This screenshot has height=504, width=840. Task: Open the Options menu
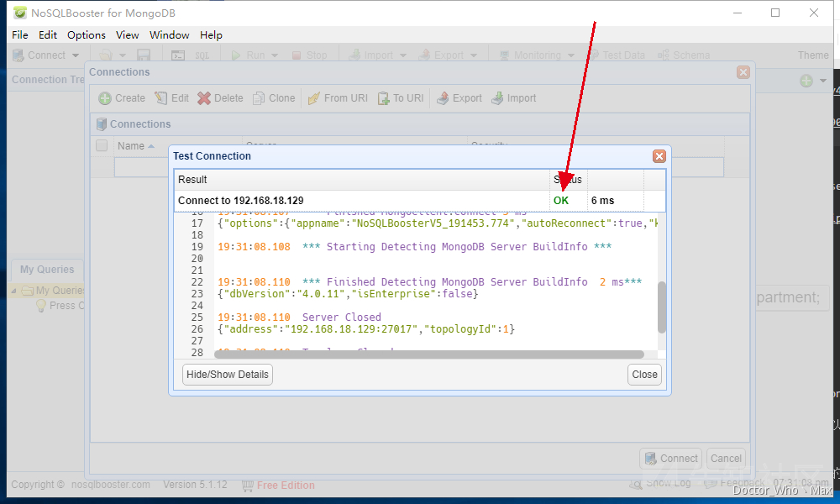(87, 34)
